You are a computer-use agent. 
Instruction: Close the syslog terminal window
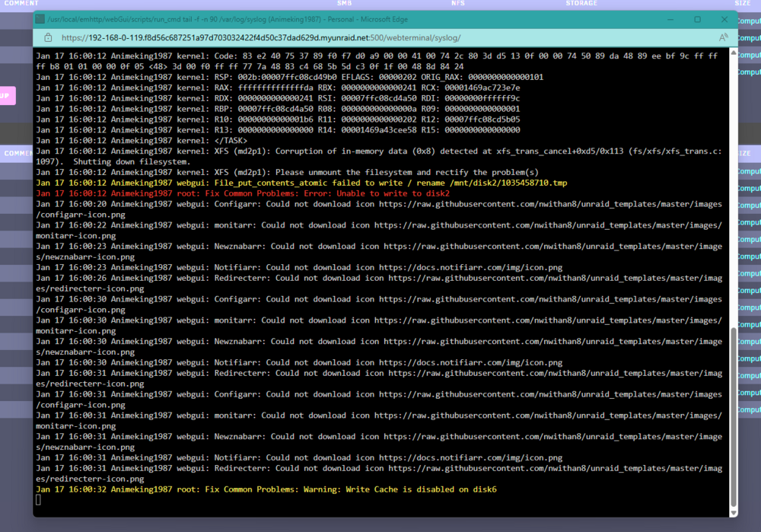(x=724, y=20)
